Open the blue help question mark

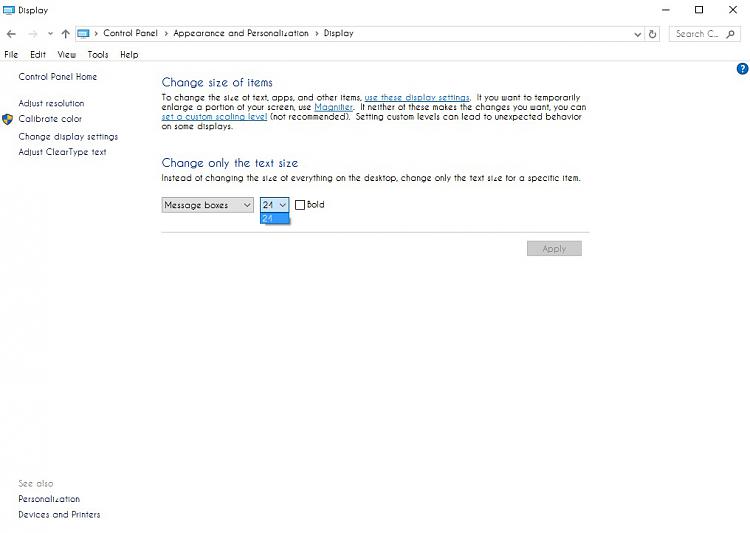[742, 69]
